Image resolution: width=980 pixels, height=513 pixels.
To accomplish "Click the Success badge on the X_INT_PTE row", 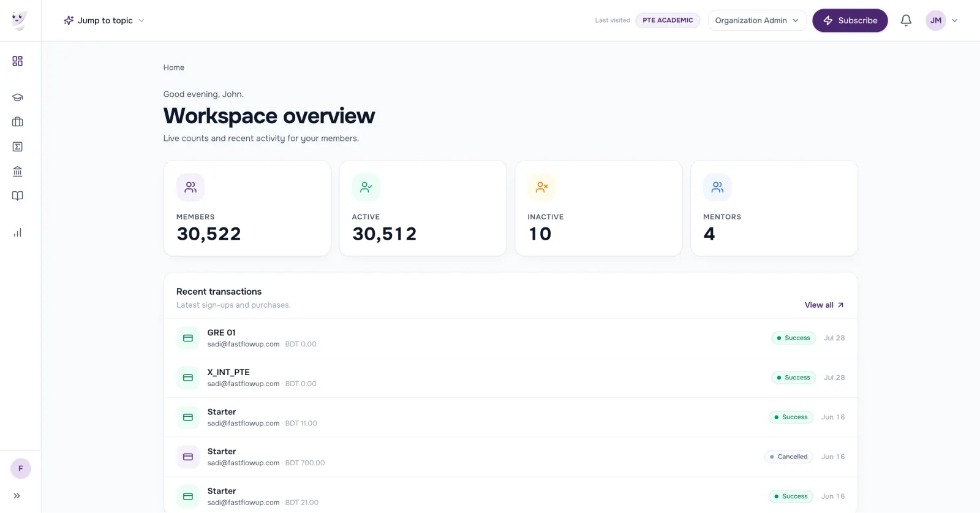I will click(793, 378).
